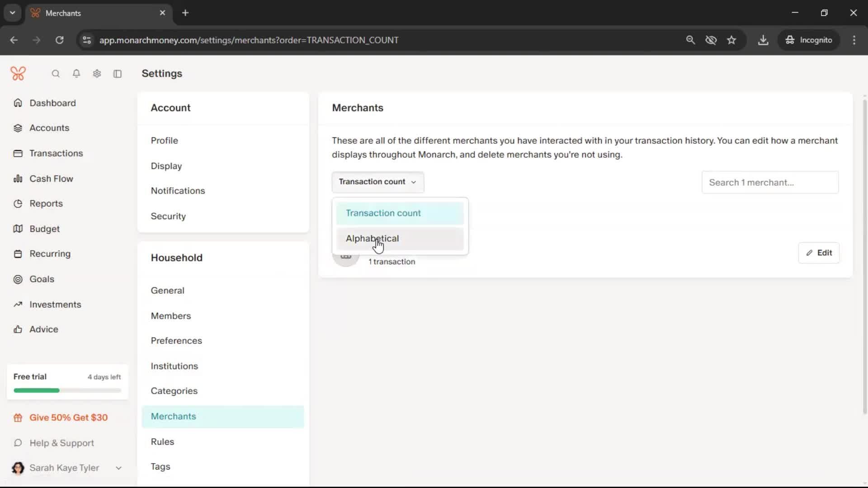Expand the Transaction count sort dropdown
This screenshot has height=488, width=868.
point(377,182)
